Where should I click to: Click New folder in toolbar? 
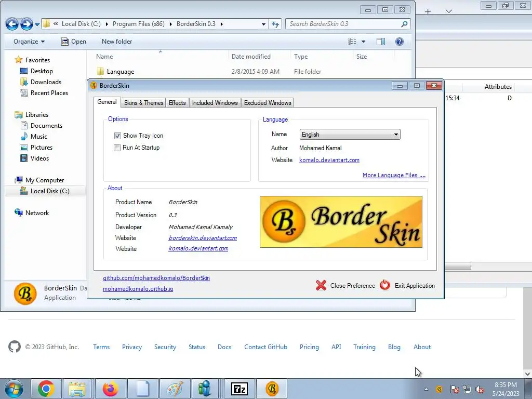[117, 42]
